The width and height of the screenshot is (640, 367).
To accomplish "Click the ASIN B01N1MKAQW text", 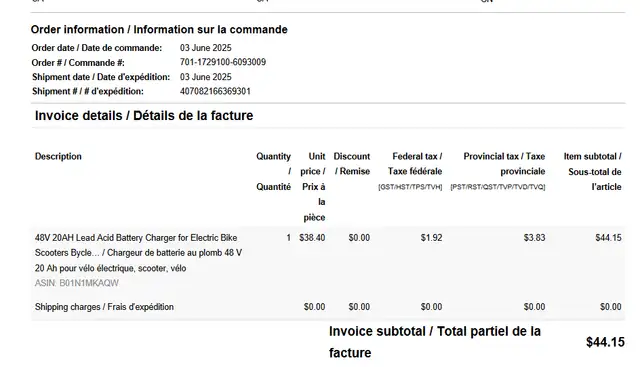I will coord(77,283).
